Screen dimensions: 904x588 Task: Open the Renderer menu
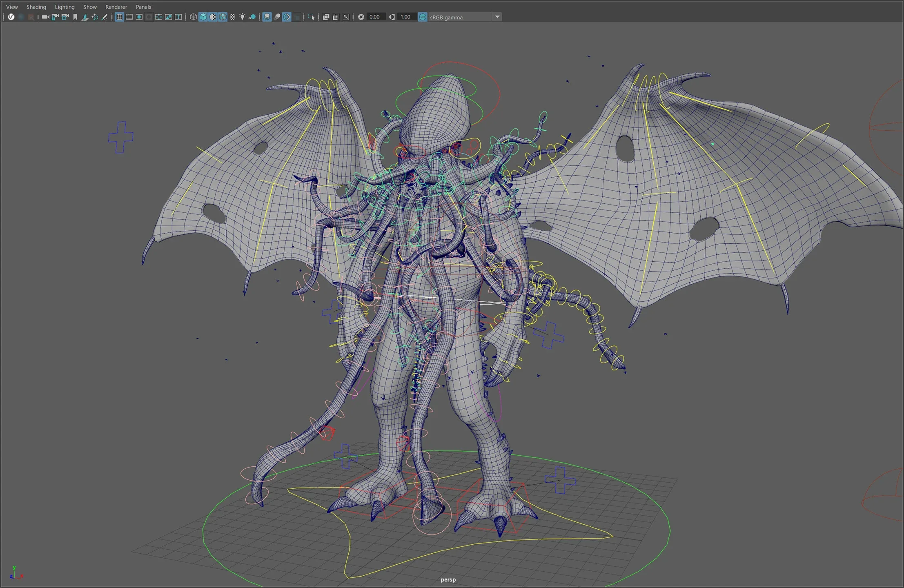coord(116,7)
